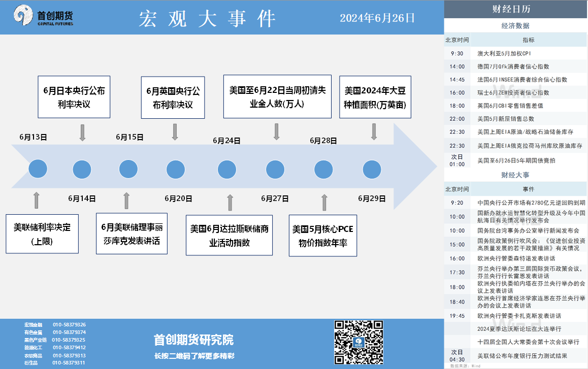Click 欧洲央行管委森特诺发表讲话 row
The width and height of the screenshot is (588, 369).
(x=515, y=258)
